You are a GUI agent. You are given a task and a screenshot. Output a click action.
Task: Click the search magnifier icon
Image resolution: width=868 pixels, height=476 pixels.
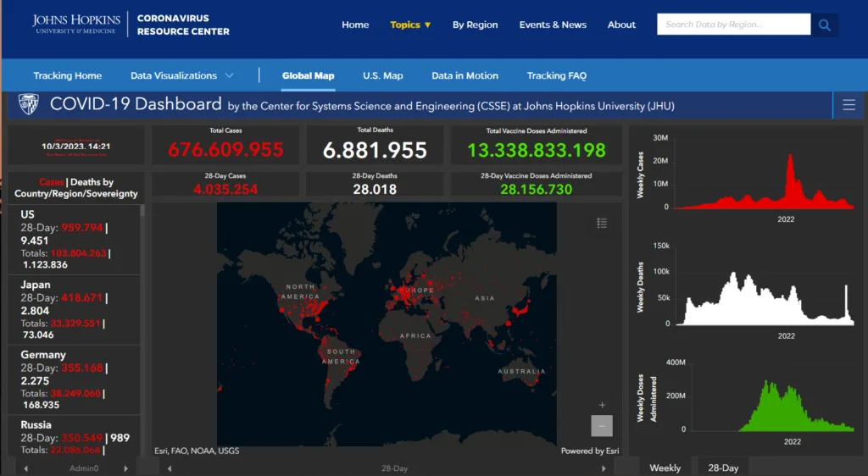click(x=824, y=25)
